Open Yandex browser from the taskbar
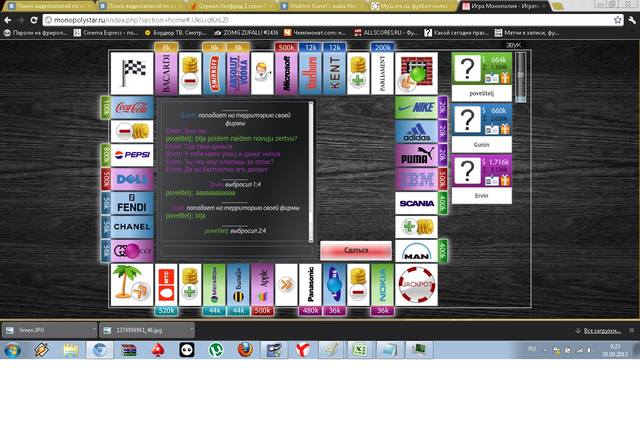 pos(302,350)
